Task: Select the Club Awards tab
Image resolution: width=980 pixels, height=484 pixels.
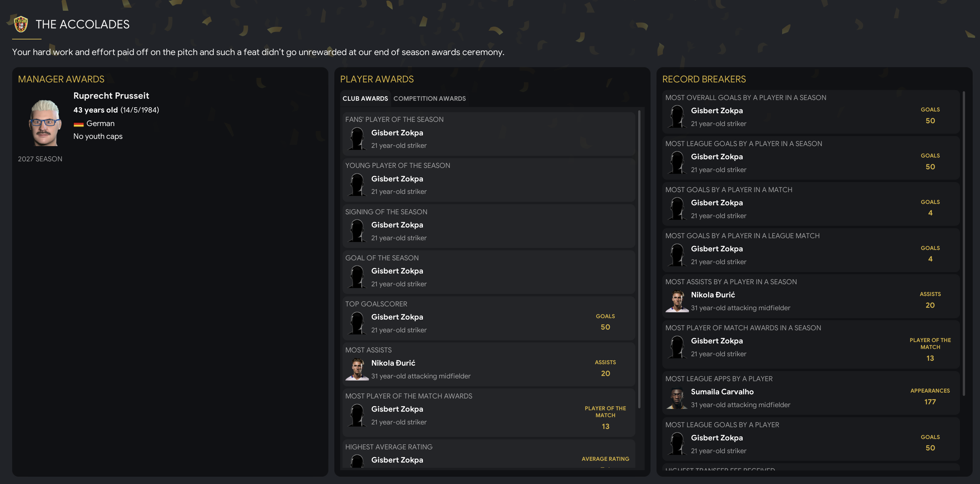Action: coord(365,99)
